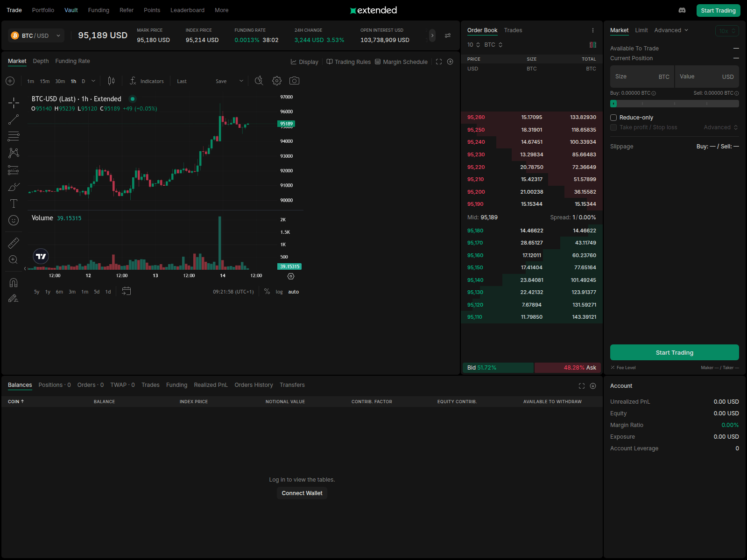Open Margin Schedule link
The image size is (747, 560).
click(401, 62)
